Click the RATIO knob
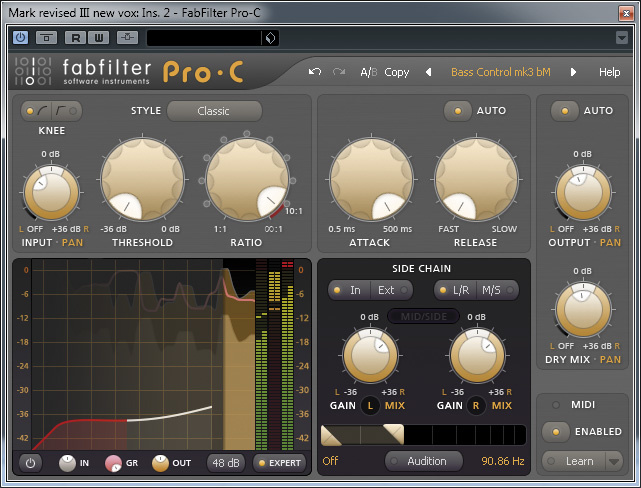Screen dimensions: 641x488 coord(247,179)
